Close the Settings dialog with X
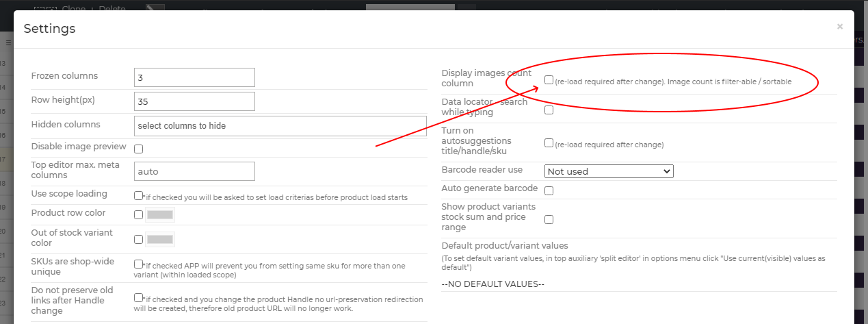868x324 pixels. (x=839, y=27)
